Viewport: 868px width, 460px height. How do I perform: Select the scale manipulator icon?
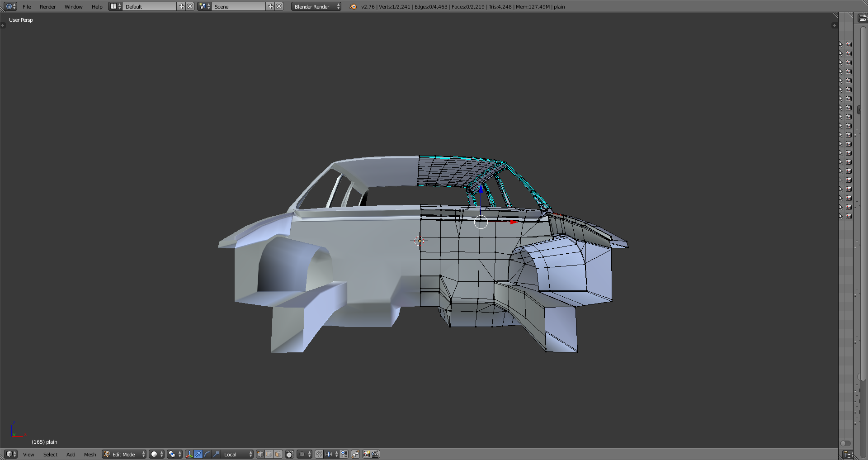click(x=216, y=454)
